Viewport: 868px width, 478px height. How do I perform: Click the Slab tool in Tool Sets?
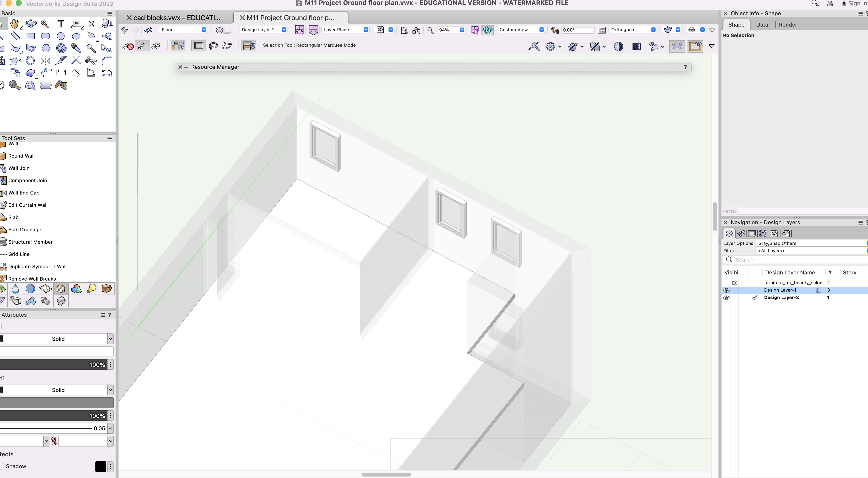point(14,217)
